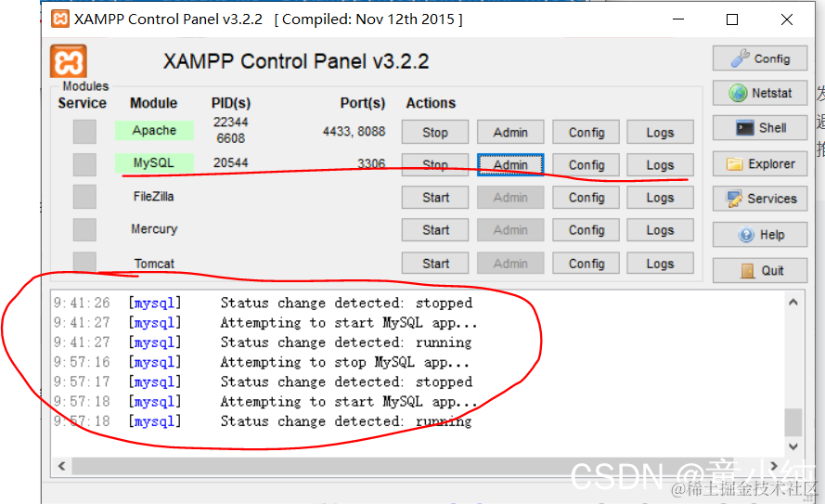825x504 pixels.
Task: Open Mercury Config menu
Action: 587,230
